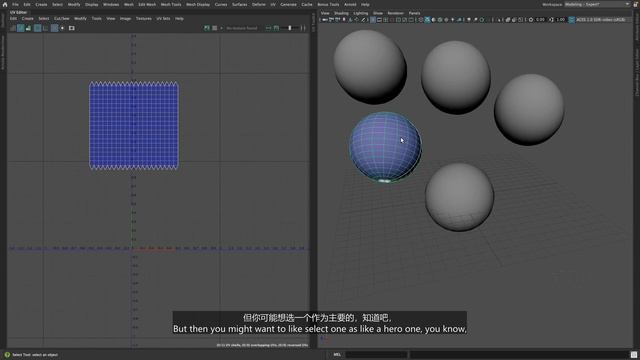Open the Arnold menu
The height and width of the screenshot is (360, 640).
coord(350,4)
